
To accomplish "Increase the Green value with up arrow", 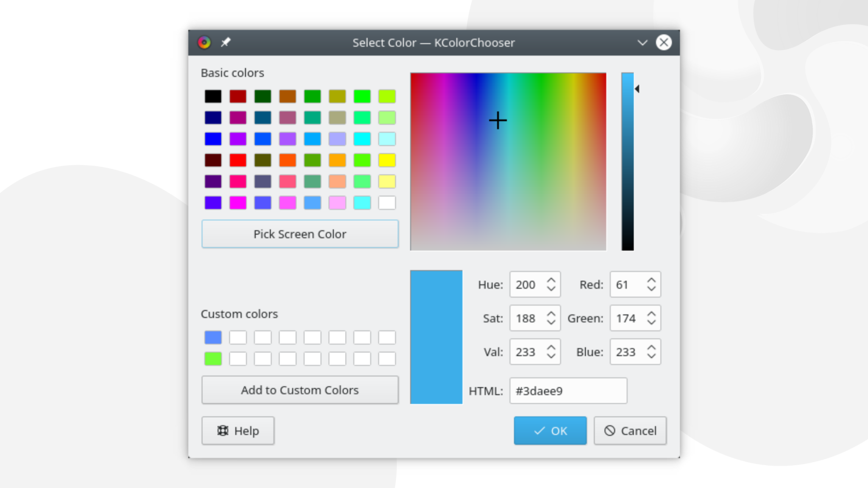I will 651,314.
